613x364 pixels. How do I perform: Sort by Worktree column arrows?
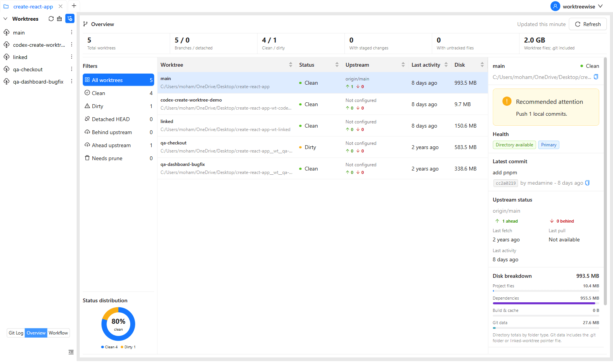(291, 65)
